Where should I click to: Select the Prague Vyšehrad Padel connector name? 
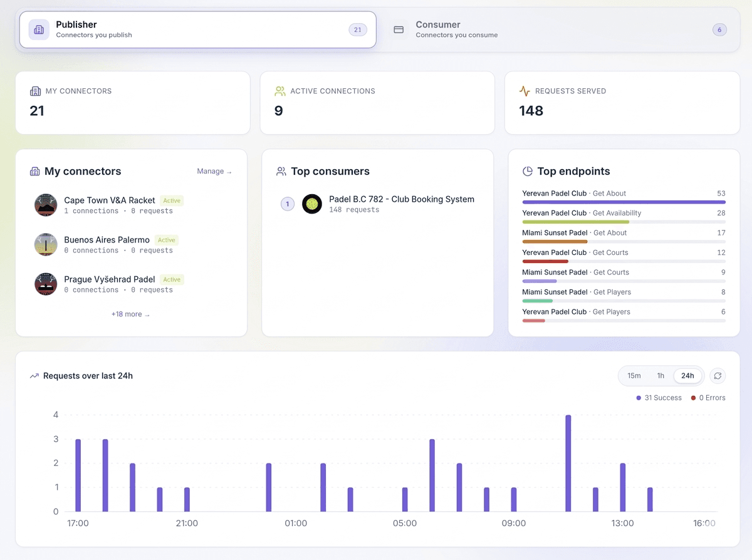click(110, 279)
